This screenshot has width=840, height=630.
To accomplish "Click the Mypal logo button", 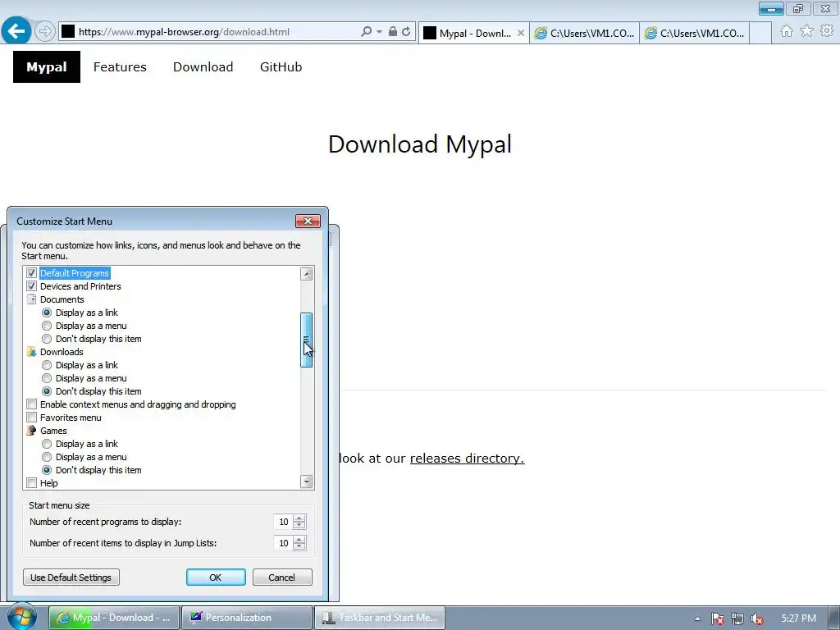I will 47,67.
